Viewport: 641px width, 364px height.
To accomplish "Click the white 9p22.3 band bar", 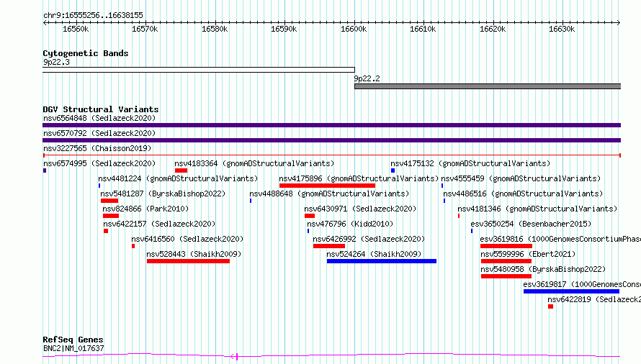I will pos(199,70).
